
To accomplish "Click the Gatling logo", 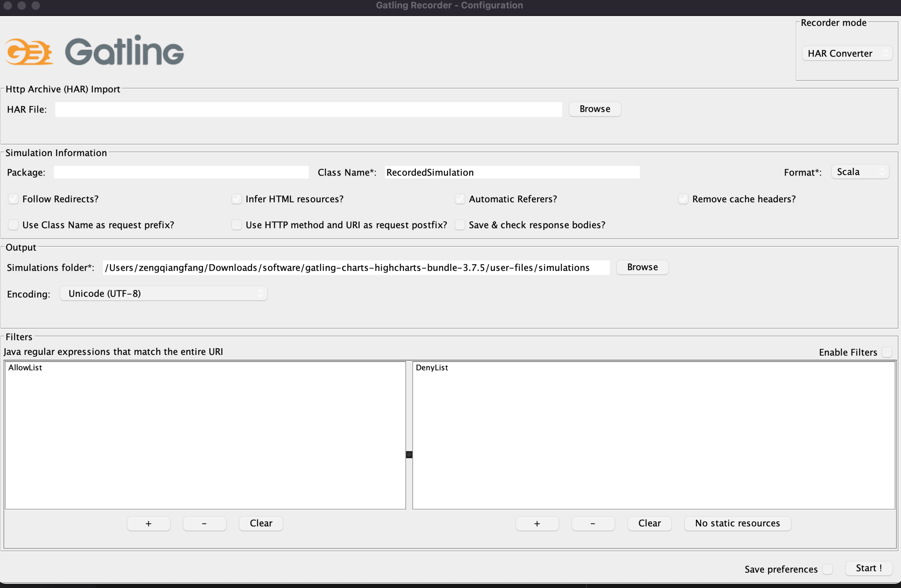I will 95,50.
